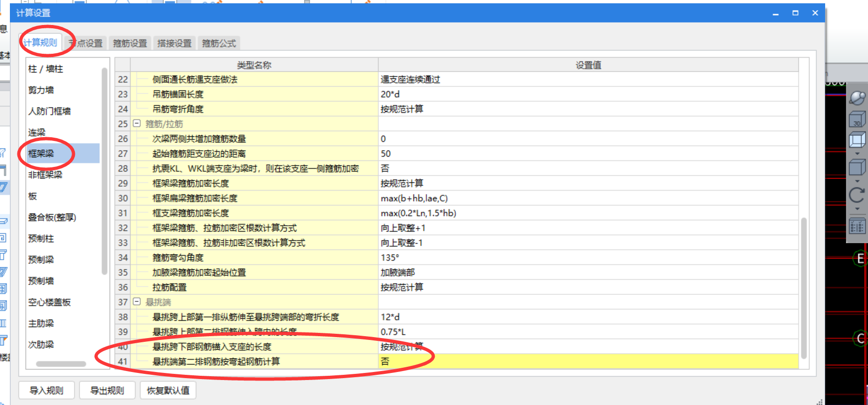
Task: Open the 搭接设置 tab
Action: point(174,43)
